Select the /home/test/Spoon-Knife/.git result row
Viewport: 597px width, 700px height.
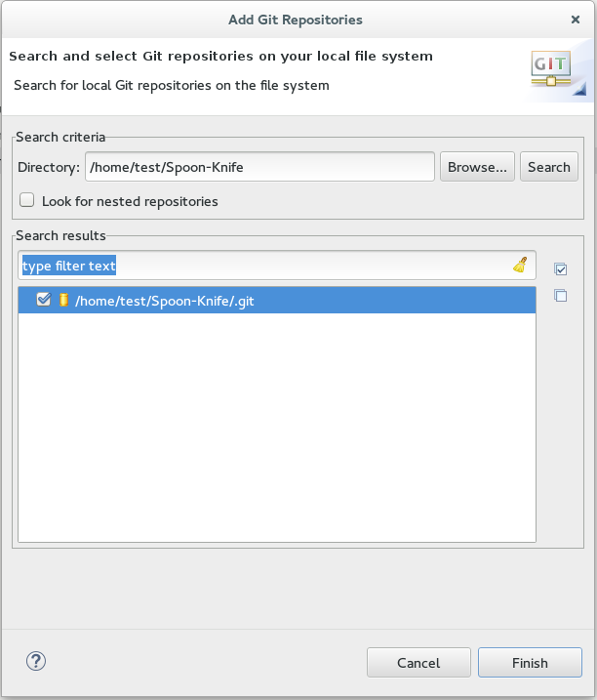pos(277,300)
